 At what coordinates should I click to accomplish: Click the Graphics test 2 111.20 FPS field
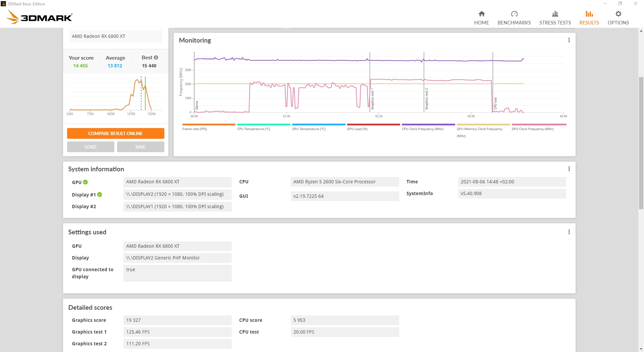(x=177, y=344)
